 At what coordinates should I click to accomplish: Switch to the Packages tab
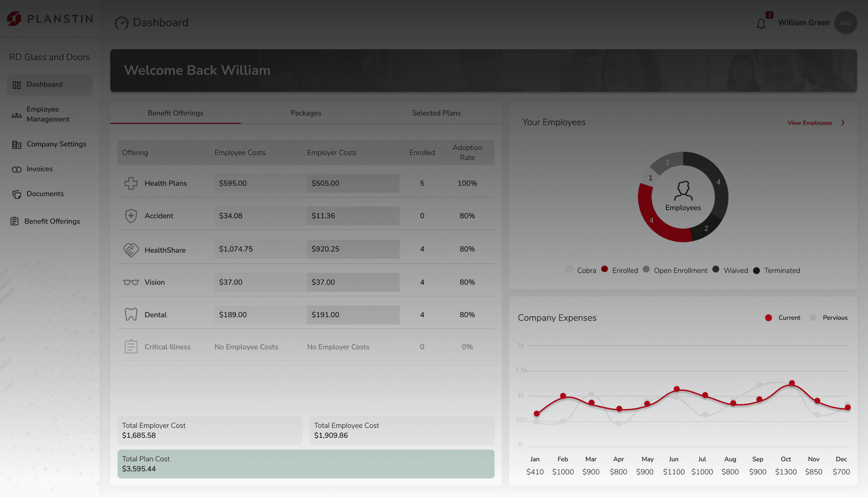point(306,113)
